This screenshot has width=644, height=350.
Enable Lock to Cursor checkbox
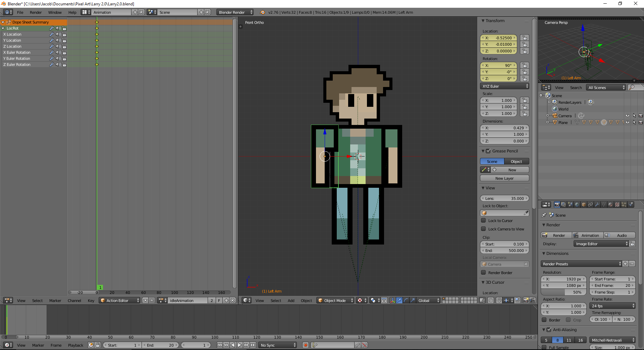pyautogui.click(x=483, y=220)
